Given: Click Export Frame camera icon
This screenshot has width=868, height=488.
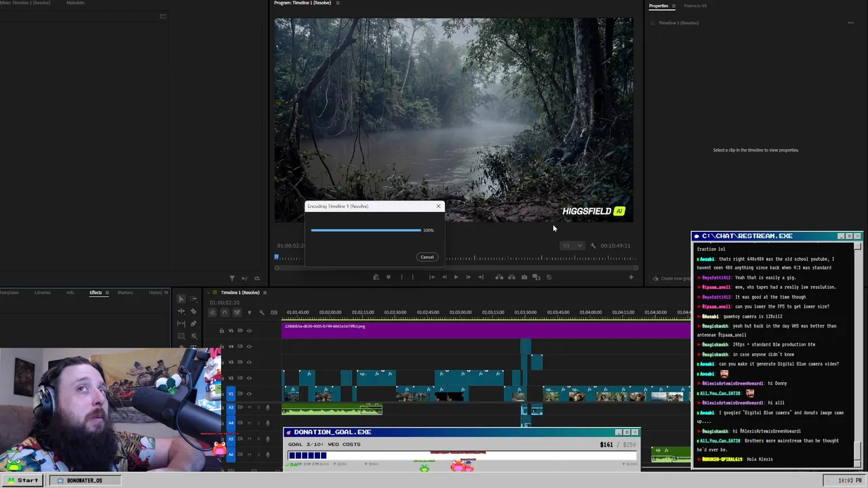Looking at the screenshot, I should pos(524,277).
